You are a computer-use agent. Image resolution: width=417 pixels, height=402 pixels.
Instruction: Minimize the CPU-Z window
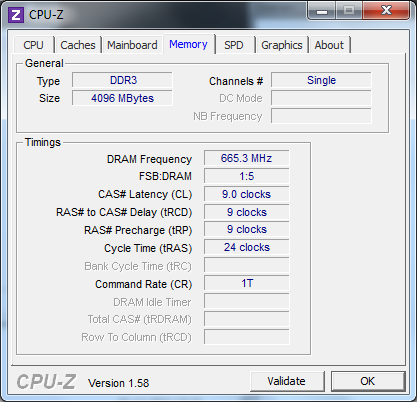pos(322,11)
